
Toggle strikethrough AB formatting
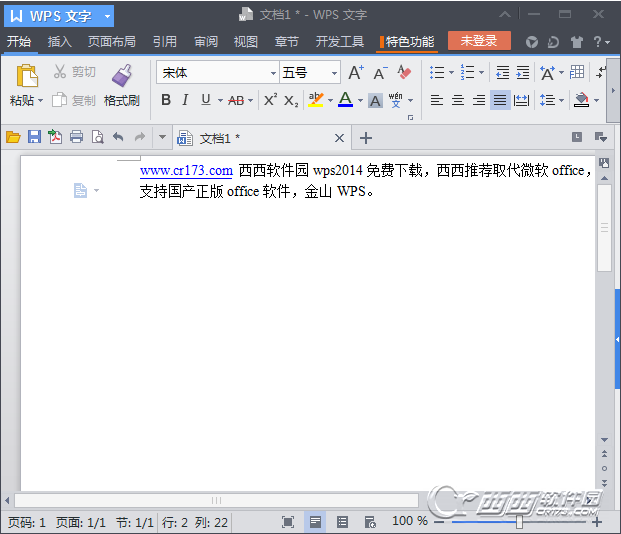[x=236, y=101]
